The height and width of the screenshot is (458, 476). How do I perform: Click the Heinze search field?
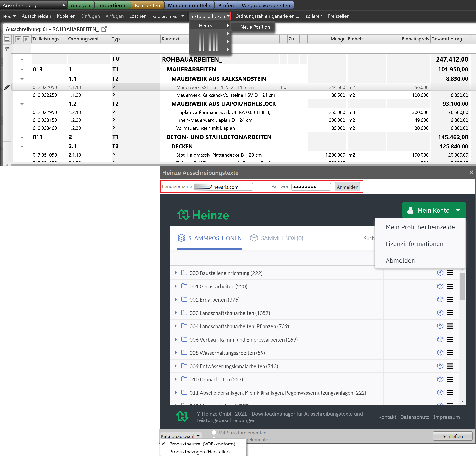click(367, 238)
